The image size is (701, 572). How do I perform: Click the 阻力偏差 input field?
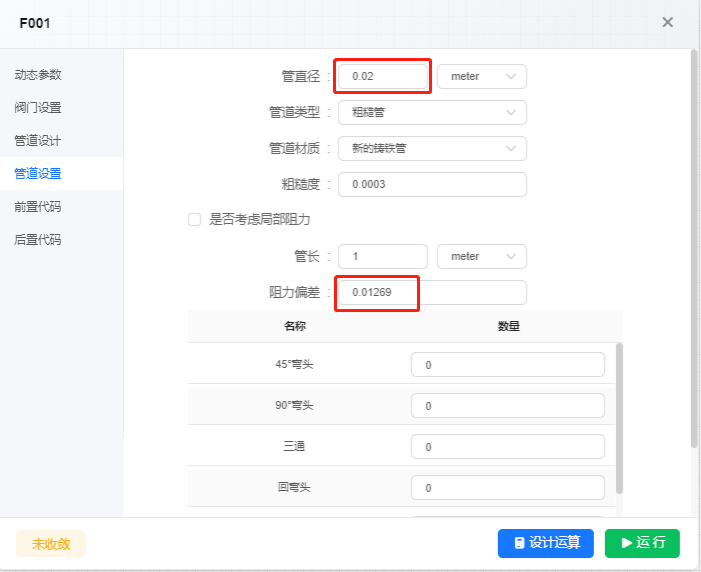point(432,292)
